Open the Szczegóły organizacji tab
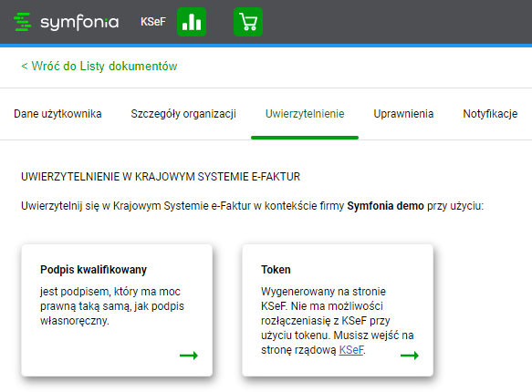Viewport: 532px width, 392px height. pos(183,114)
